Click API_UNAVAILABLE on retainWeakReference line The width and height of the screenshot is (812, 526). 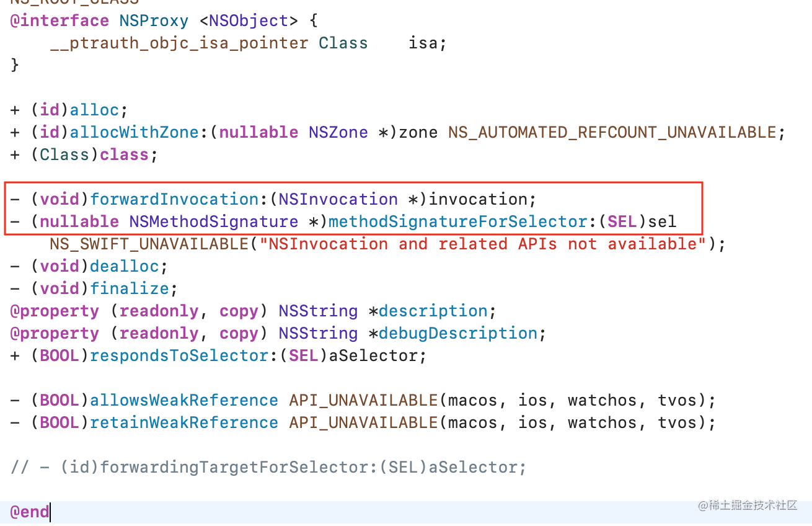coord(363,422)
